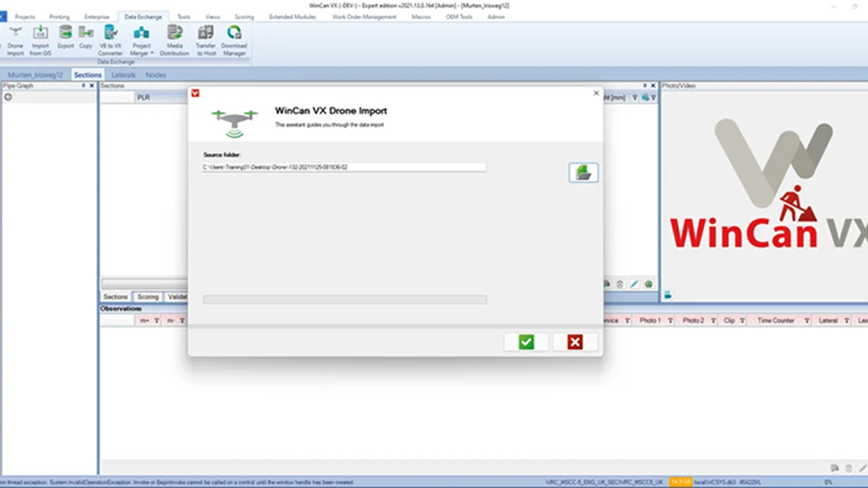Open the Macros ribbon tab
This screenshot has height=488, width=868.
tap(421, 17)
